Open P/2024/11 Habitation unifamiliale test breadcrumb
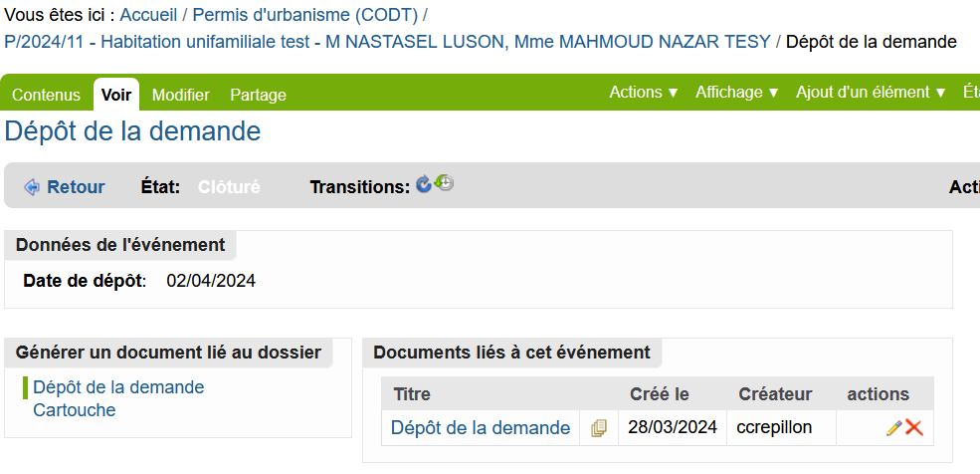The height and width of the screenshot is (474, 980). pos(387,42)
